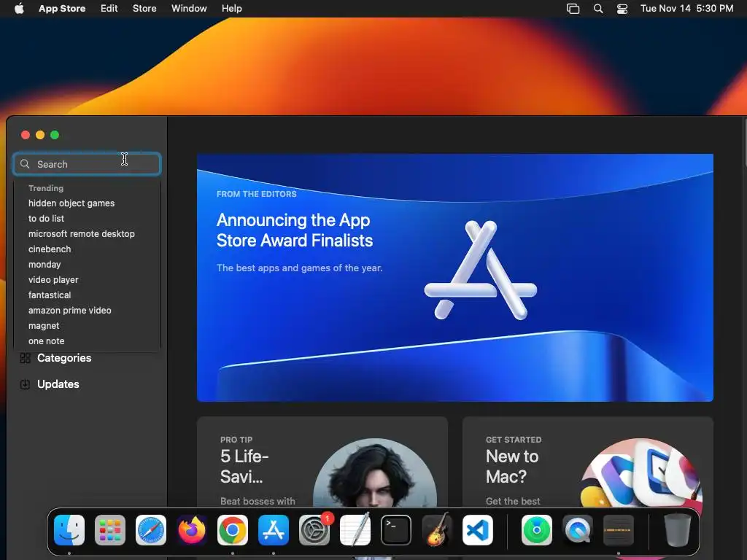Click the Categories grid icon
747x560 pixels.
point(26,358)
